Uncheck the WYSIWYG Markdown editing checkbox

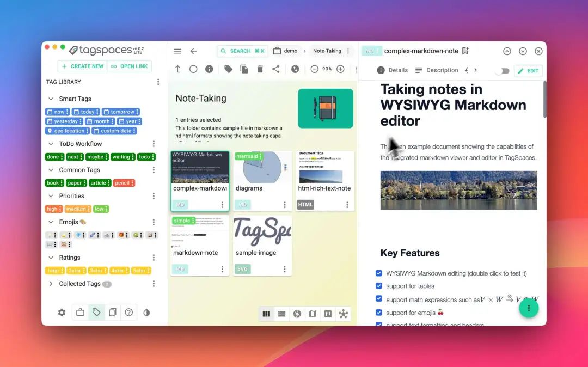[x=379, y=273]
